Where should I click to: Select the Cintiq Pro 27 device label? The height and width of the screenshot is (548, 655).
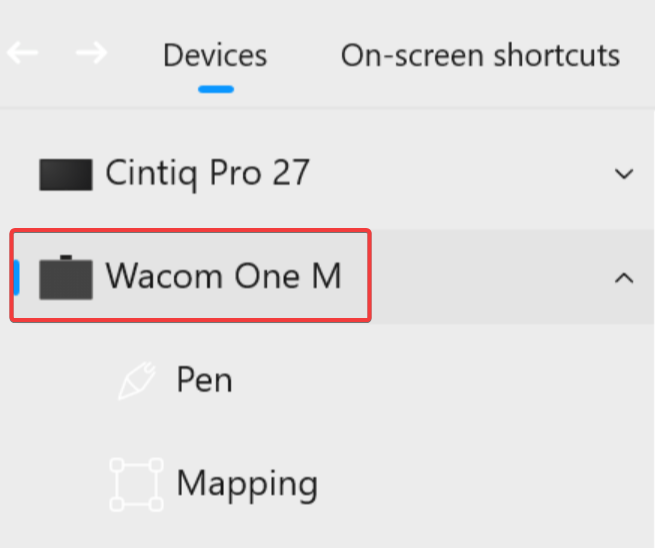(x=207, y=174)
